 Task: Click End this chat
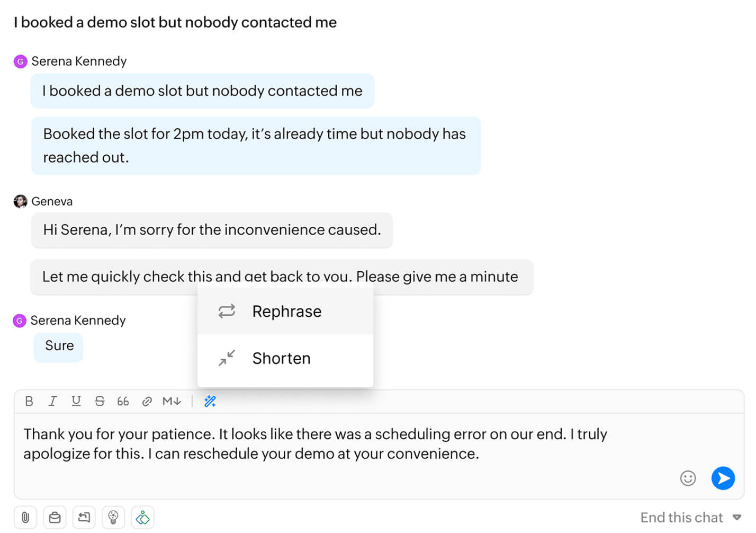pyautogui.click(x=682, y=517)
